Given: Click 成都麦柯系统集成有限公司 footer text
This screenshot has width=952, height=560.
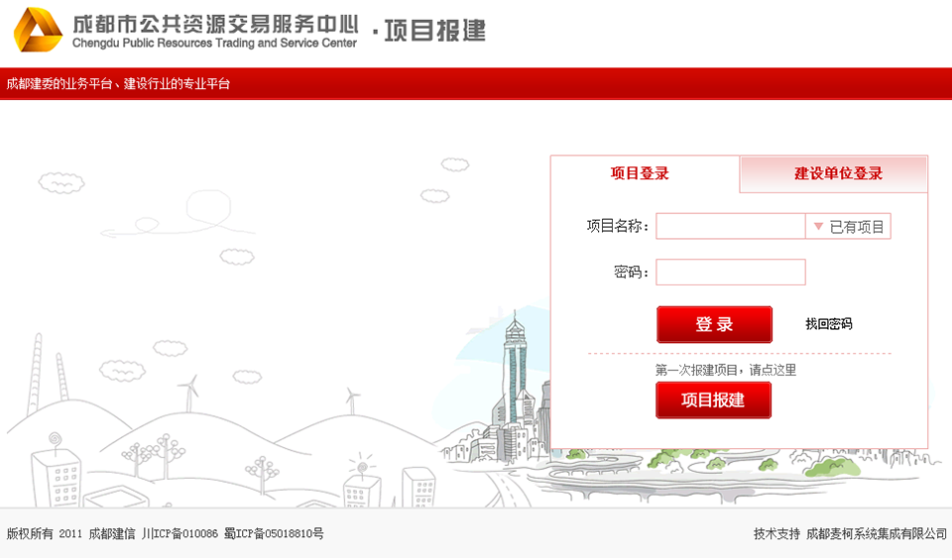Looking at the screenshot, I should pos(876,534).
